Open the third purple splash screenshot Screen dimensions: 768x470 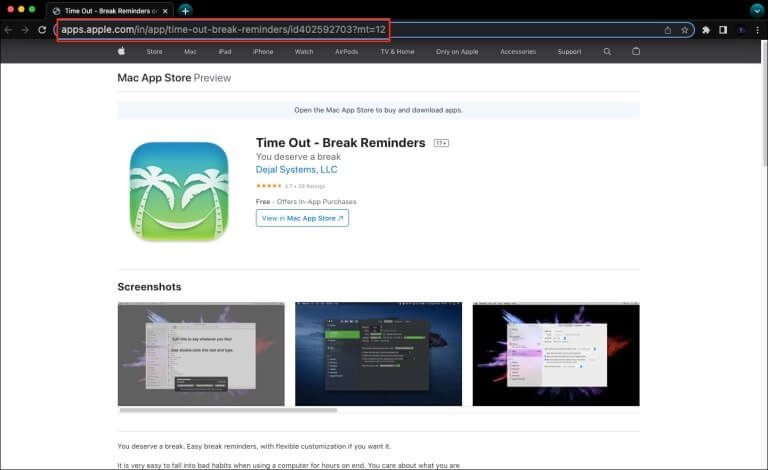coord(556,354)
